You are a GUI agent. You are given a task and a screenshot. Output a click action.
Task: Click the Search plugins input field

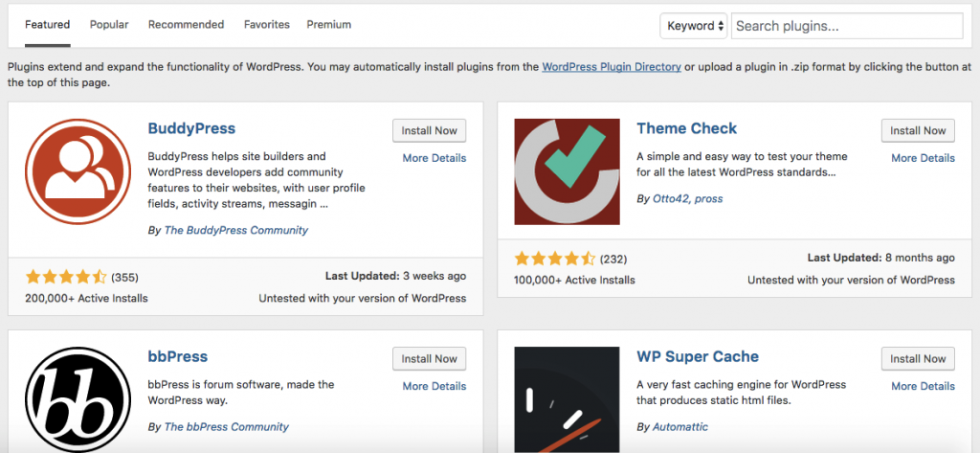[x=847, y=26]
